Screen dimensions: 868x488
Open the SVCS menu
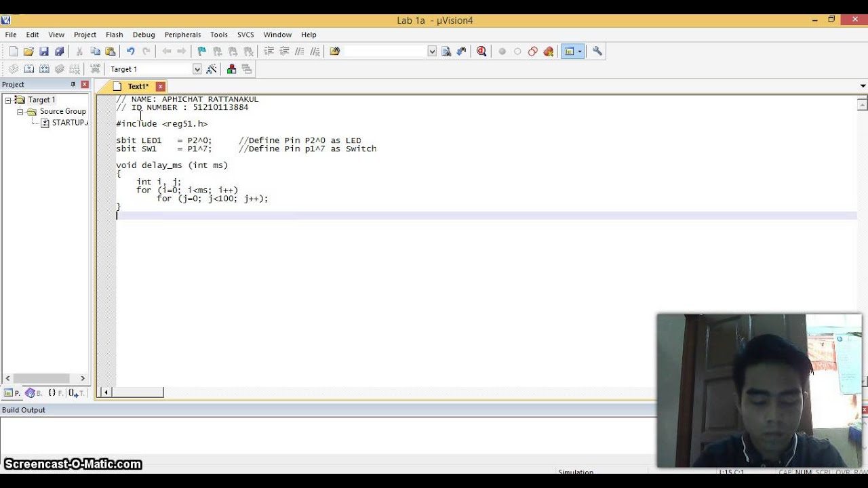[x=245, y=35]
